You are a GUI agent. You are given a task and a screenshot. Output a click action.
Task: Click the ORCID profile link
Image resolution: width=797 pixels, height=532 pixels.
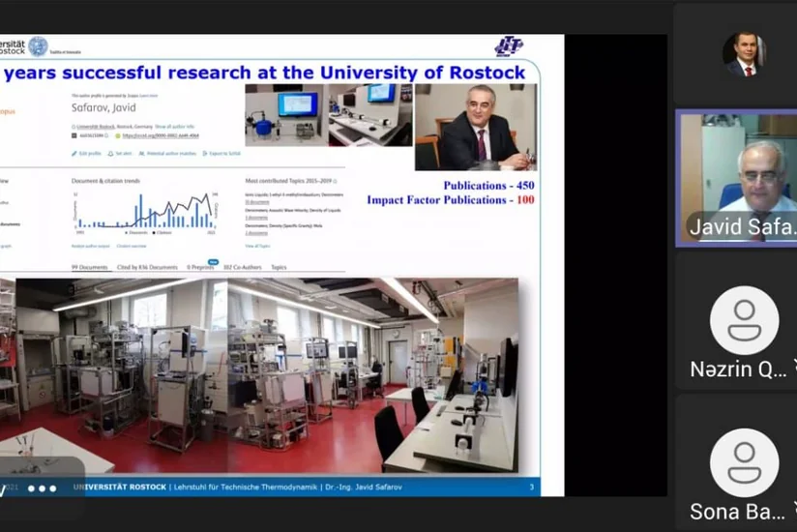161,136
